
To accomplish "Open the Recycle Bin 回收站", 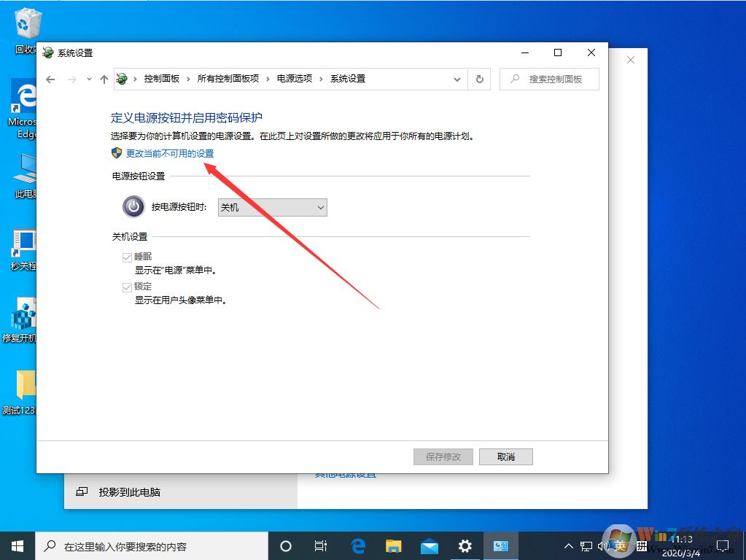I will [27, 22].
